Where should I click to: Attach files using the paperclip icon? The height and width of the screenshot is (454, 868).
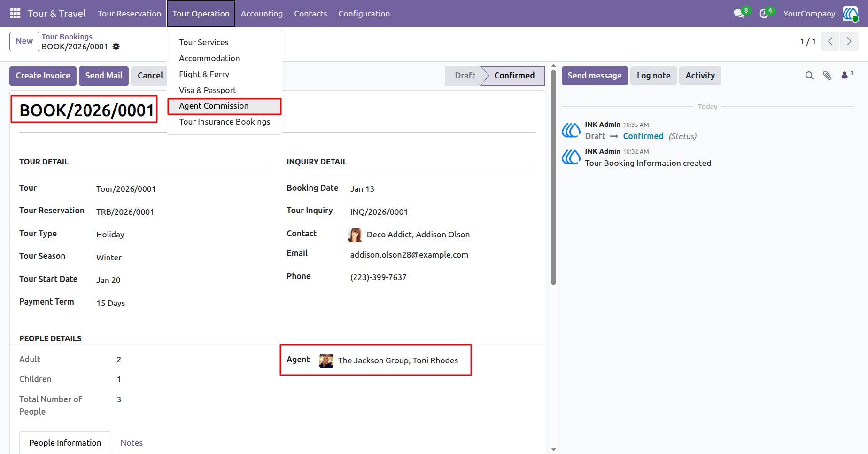tap(827, 76)
